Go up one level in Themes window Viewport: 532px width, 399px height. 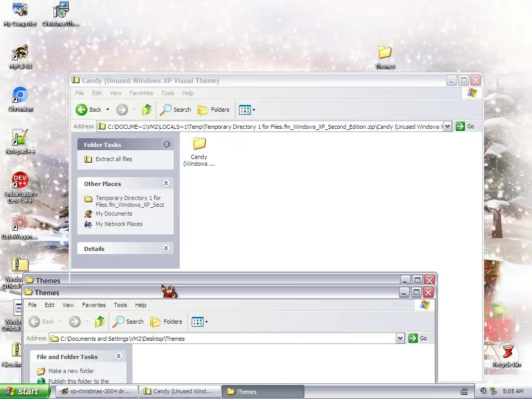[x=99, y=322]
